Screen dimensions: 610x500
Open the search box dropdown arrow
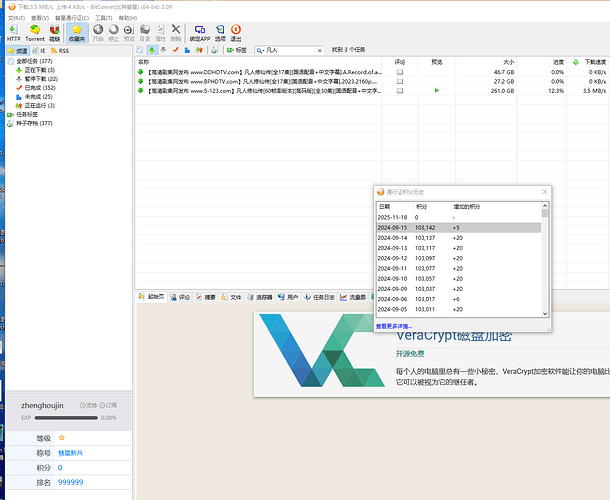click(x=263, y=49)
